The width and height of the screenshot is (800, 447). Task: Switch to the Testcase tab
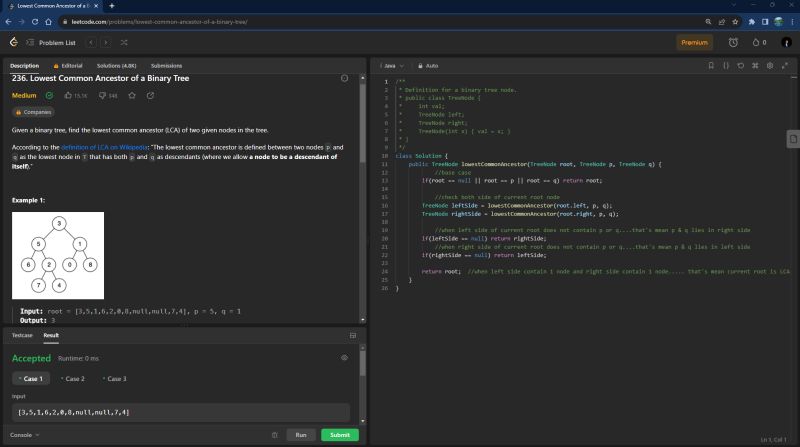coord(23,335)
